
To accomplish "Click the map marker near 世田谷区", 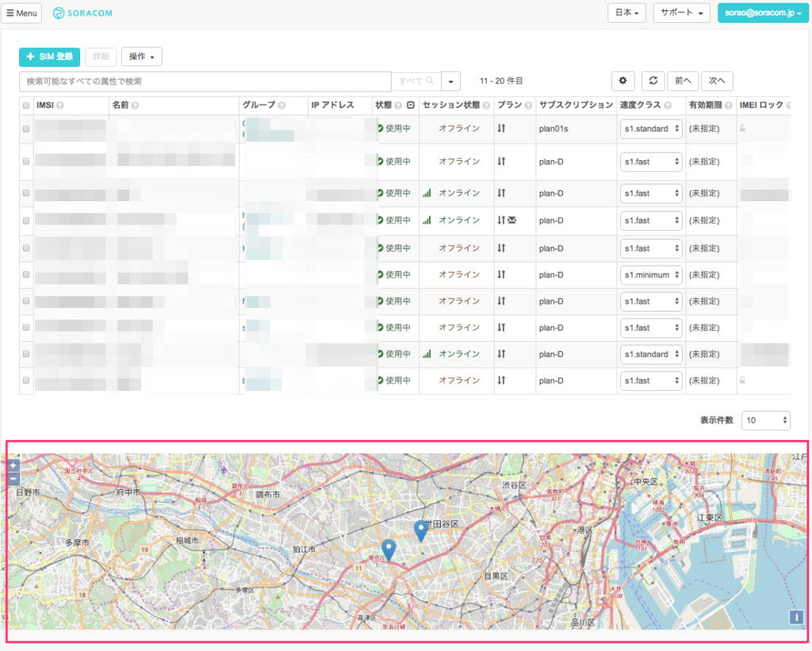I will (x=421, y=530).
